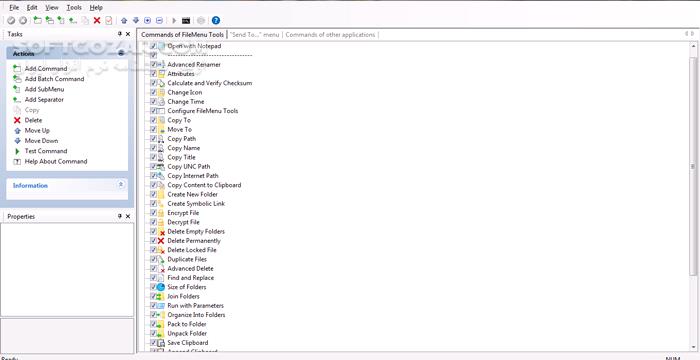The image size is (700, 360).
Task: Click Add Batch Command toolbar icon
Action: pos(50,21)
